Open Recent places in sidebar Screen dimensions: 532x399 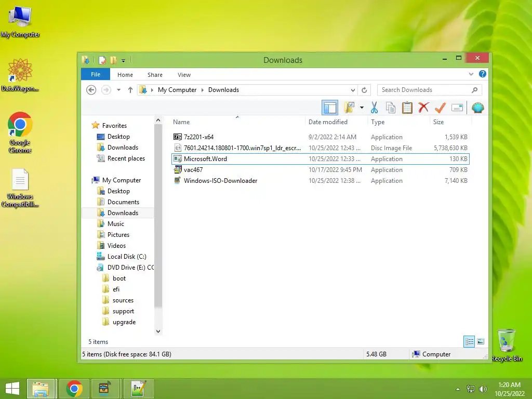tap(126, 158)
